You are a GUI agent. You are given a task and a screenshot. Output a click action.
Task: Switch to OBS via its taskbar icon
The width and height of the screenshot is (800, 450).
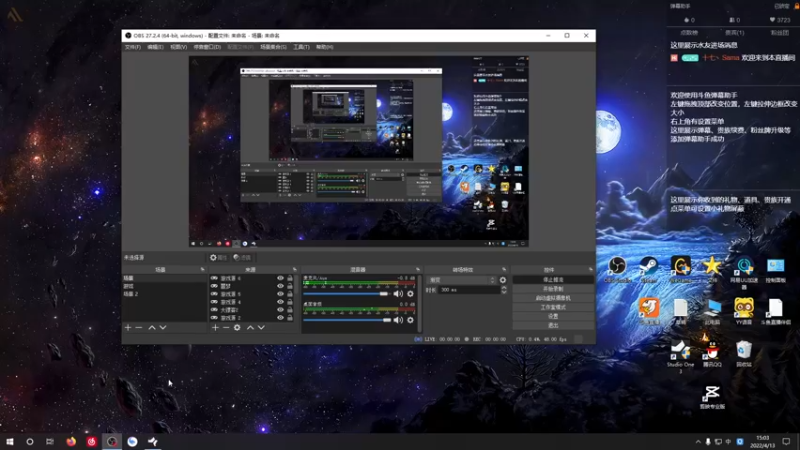pos(112,441)
